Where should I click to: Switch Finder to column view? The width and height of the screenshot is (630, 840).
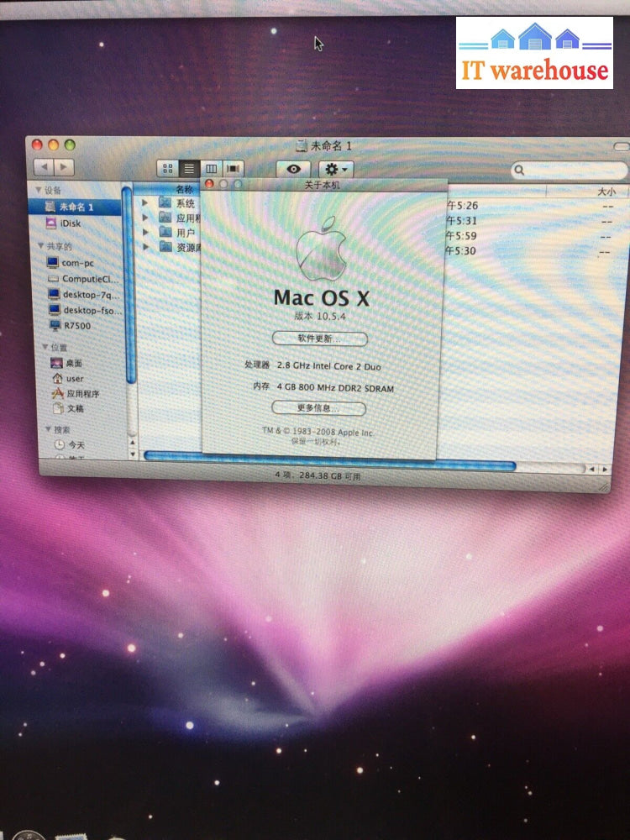tap(212, 169)
